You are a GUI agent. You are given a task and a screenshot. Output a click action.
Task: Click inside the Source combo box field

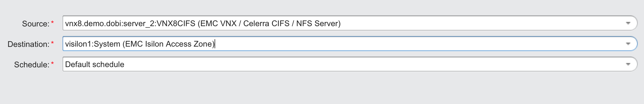(x=350, y=23)
